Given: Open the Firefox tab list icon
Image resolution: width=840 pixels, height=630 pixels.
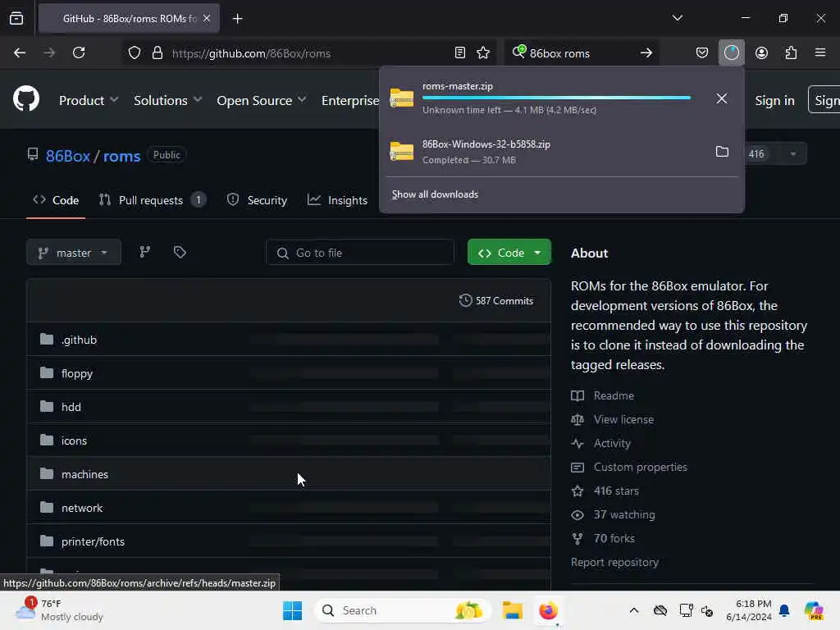Looking at the screenshot, I should [x=16, y=18].
